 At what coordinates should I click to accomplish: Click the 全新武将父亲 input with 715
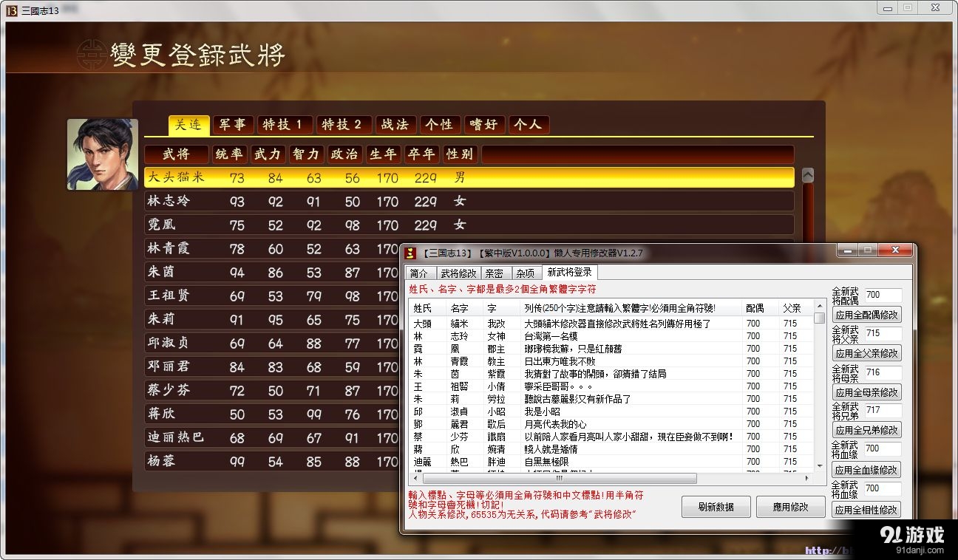pyautogui.click(x=883, y=334)
